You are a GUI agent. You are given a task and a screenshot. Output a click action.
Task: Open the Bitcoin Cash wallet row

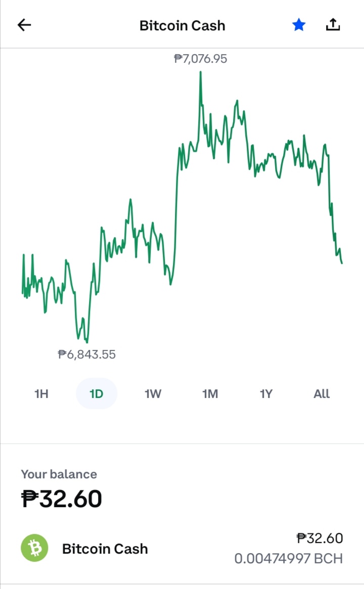(x=182, y=549)
